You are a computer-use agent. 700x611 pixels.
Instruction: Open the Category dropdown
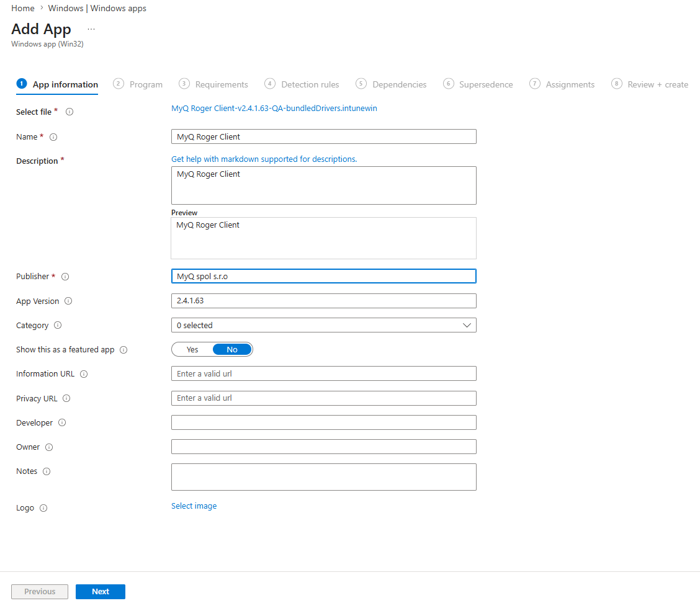[324, 326]
